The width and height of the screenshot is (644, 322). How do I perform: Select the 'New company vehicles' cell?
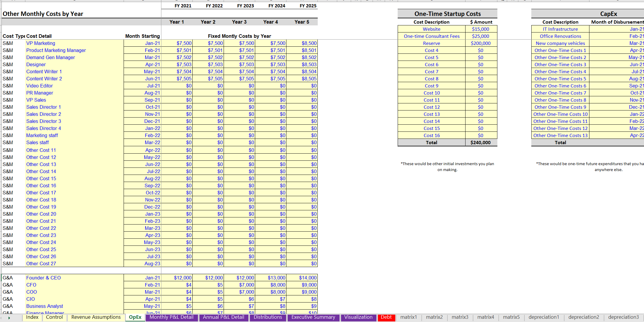(x=560, y=43)
